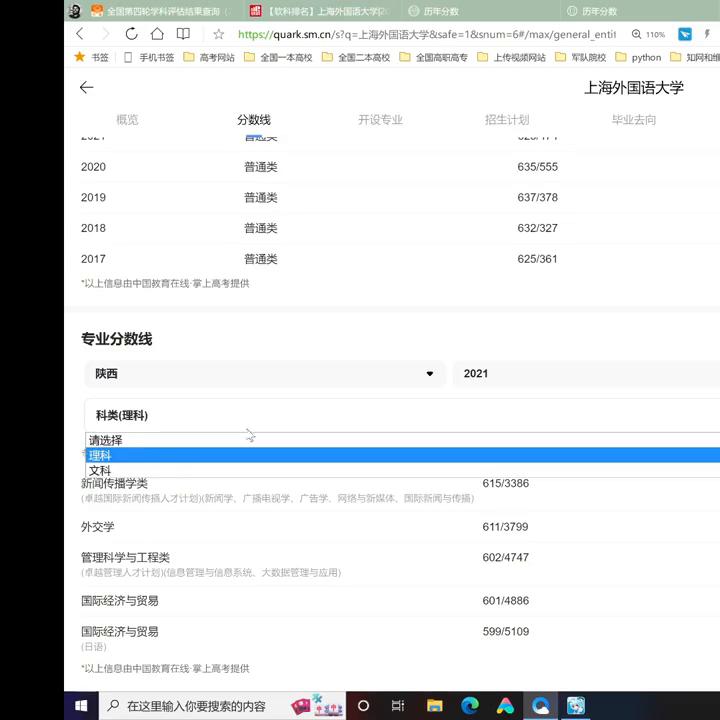The height and width of the screenshot is (720, 720).
Task: Open the 上传视频网站 bookmark folder
Action: coord(512,57)
